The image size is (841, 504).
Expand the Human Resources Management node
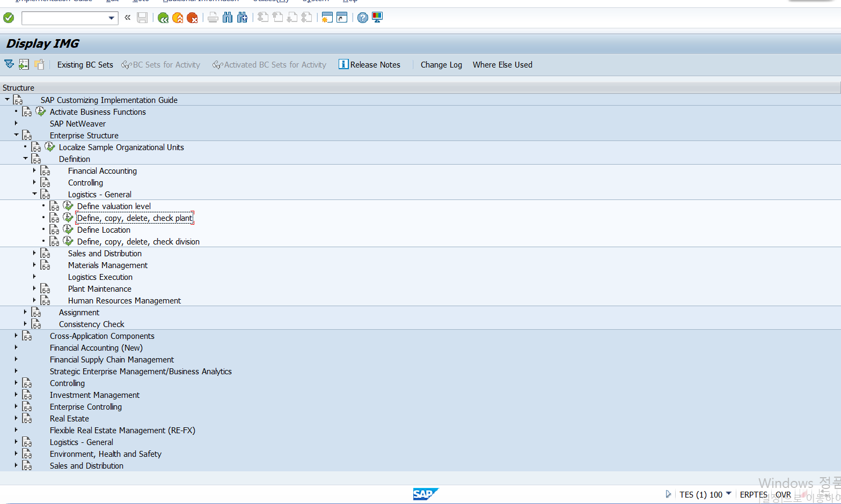[34, 300]
